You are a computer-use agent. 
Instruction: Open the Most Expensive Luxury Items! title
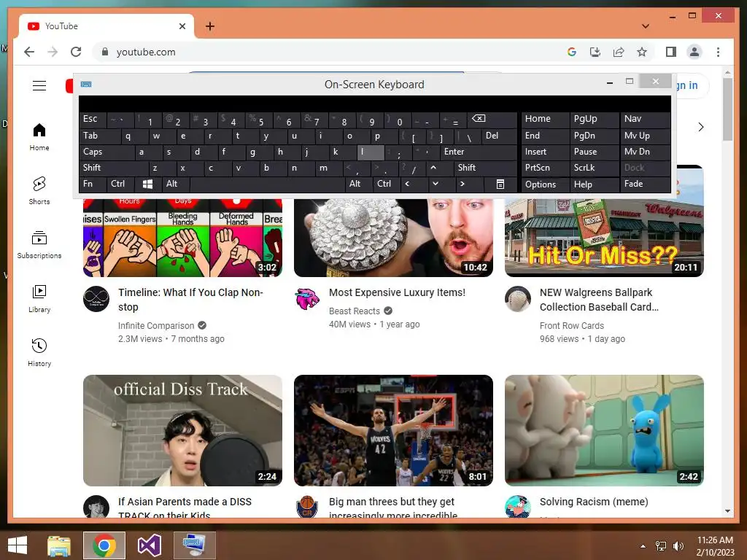[397, 292]
